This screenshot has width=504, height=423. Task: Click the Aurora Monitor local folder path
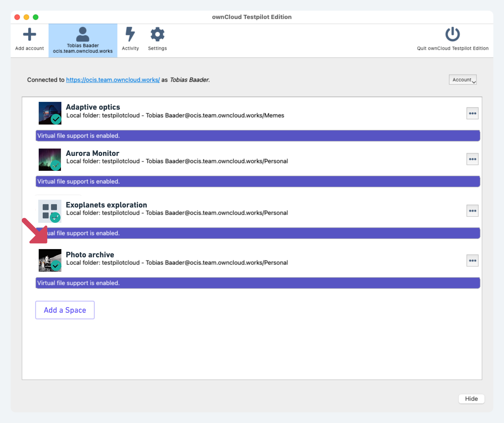[177, 161]
